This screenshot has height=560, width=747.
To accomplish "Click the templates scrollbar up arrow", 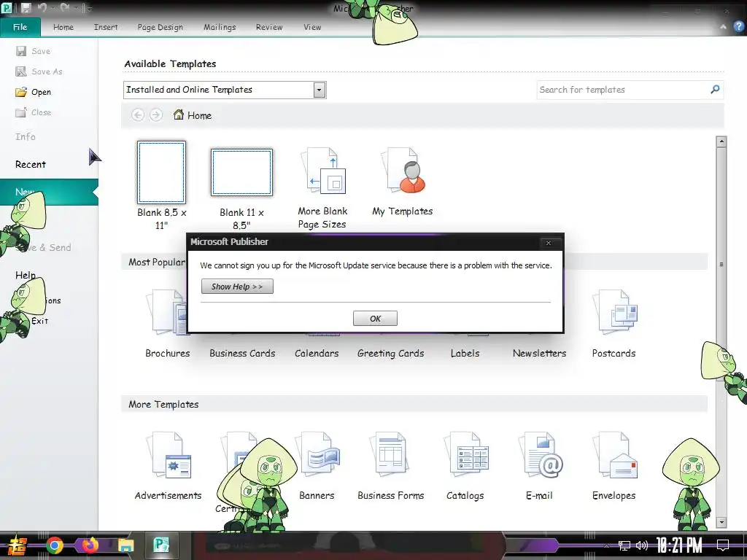I will coord(721,141).
